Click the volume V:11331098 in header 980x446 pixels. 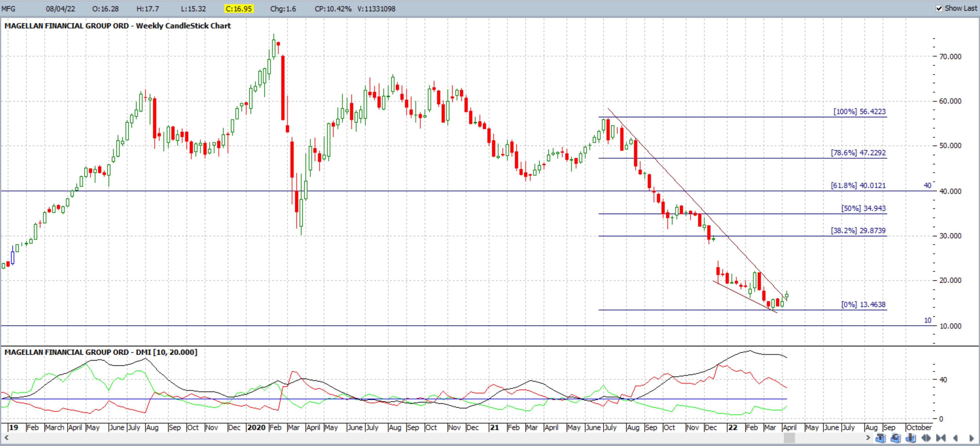376,9
